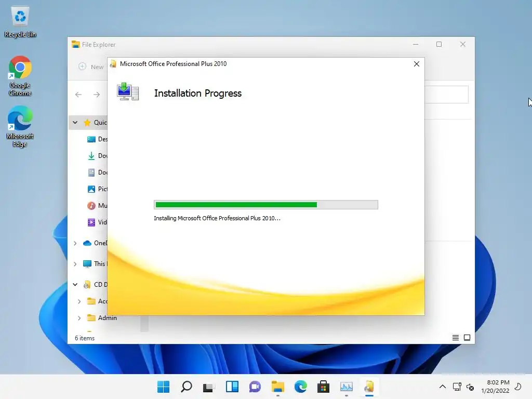Image resolution: width=532 pixels, height=399 pixels.
Task: Click the network tray icon
Action: (457, 387)
